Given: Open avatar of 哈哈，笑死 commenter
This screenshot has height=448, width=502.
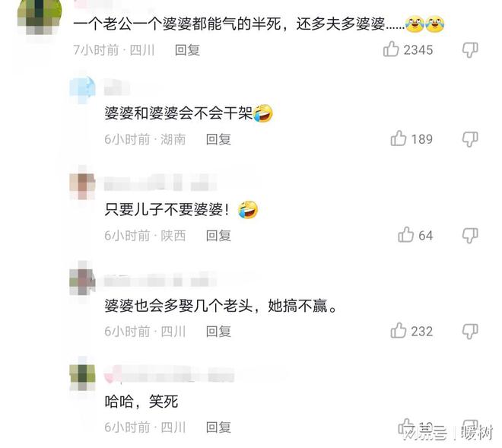Looking at the screenshot, I should (x=82, y=377).
